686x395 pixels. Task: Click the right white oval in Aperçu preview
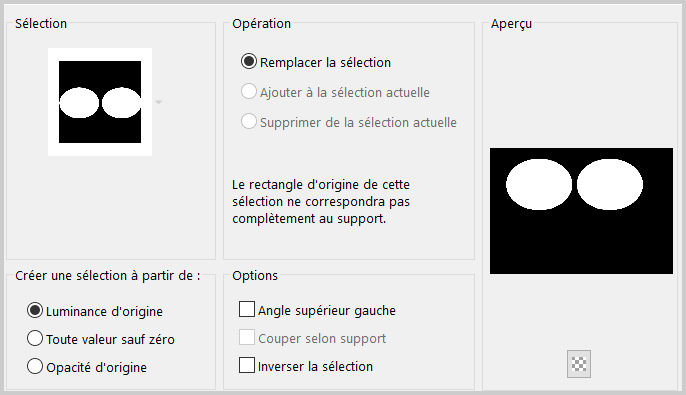click(610, 184)
